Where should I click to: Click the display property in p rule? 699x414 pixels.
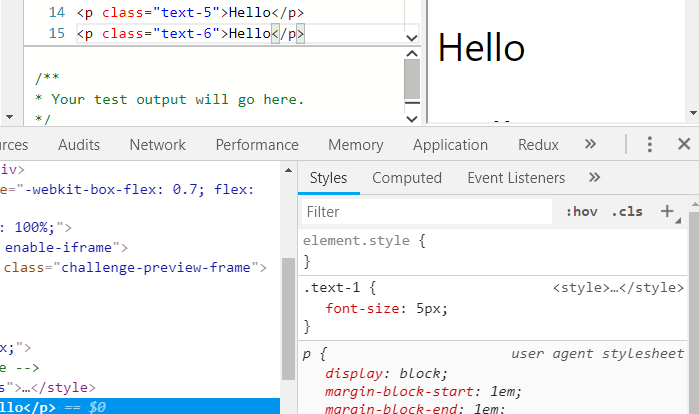[x=354, y=373]
